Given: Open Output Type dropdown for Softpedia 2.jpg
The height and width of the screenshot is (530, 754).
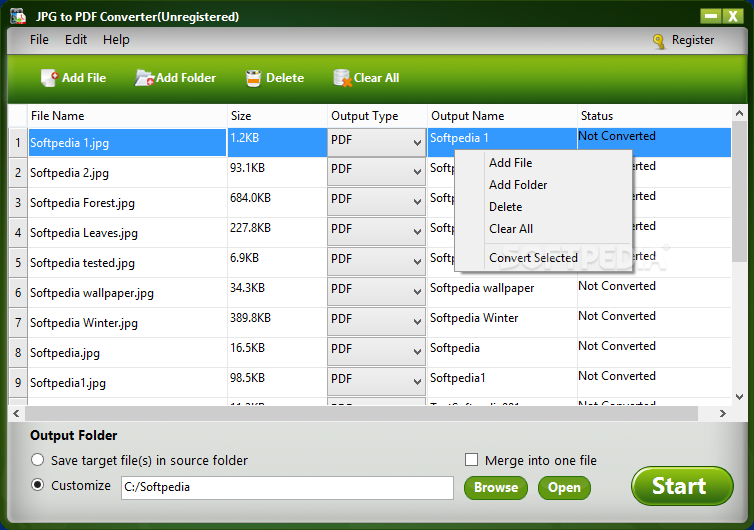Looking at the screenshot, I should (376, 172).
